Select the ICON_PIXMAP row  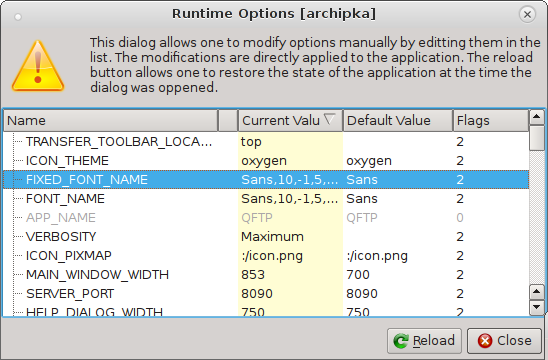266,255
